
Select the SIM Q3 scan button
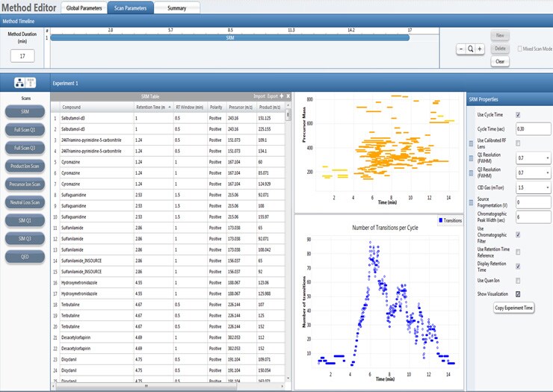coord(25,239)
